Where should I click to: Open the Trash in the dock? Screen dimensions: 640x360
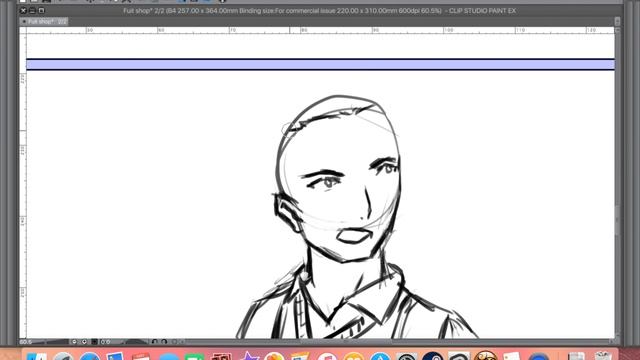click(603, 356)
